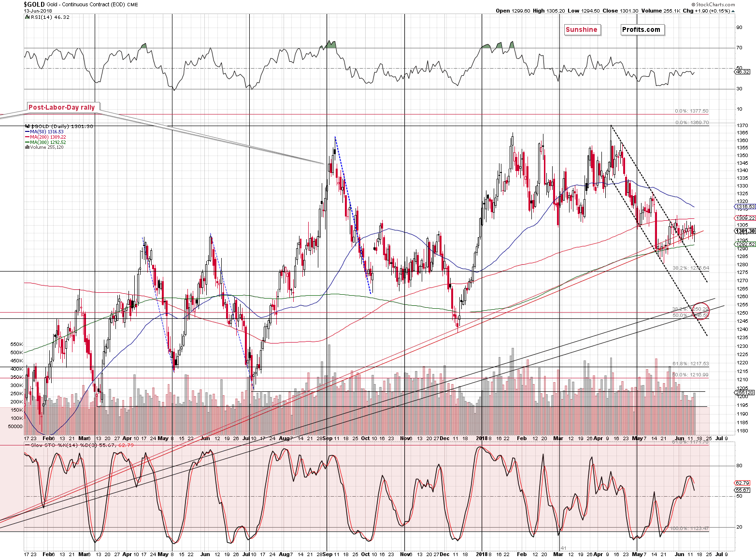Screen dimensions: 756x559
Task: Click the 90 label on the RSI scale
Action: point(739,28)
